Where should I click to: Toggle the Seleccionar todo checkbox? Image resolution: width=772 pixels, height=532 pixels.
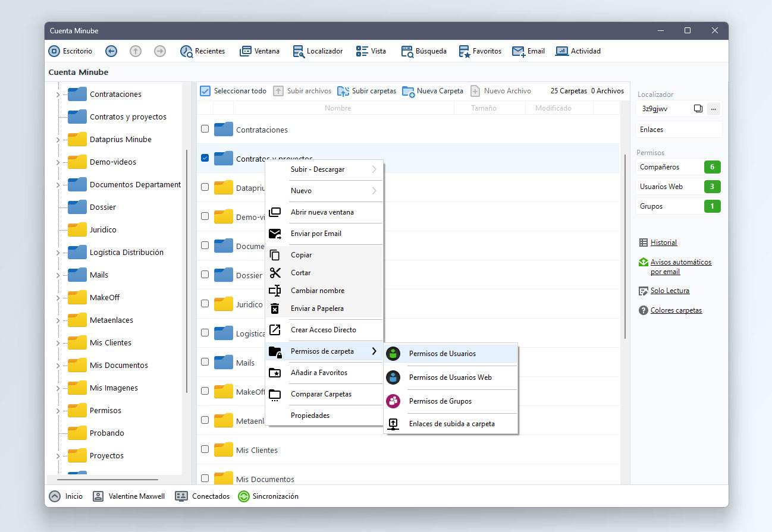(x=205, y=91)
